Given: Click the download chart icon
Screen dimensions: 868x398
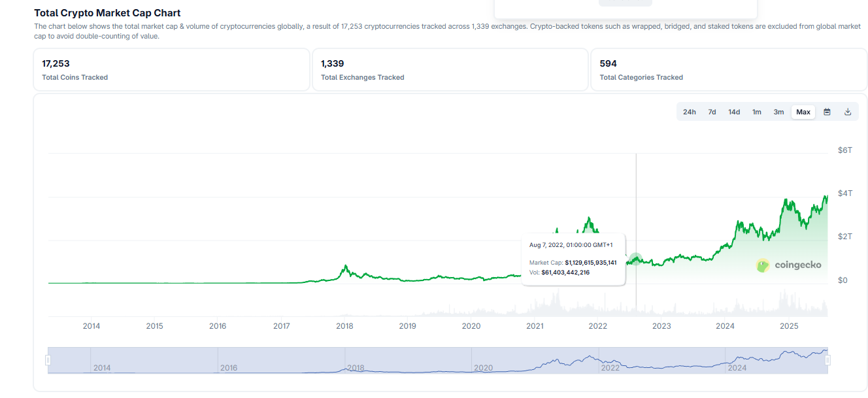Looking at the screenshot, I should tap(848, 112).
